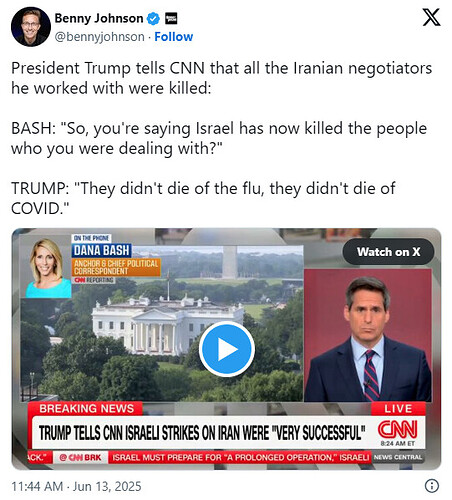Click Dana Bash's headshot in the video
This screenshot has height=500, width=452.
point(48,268)
